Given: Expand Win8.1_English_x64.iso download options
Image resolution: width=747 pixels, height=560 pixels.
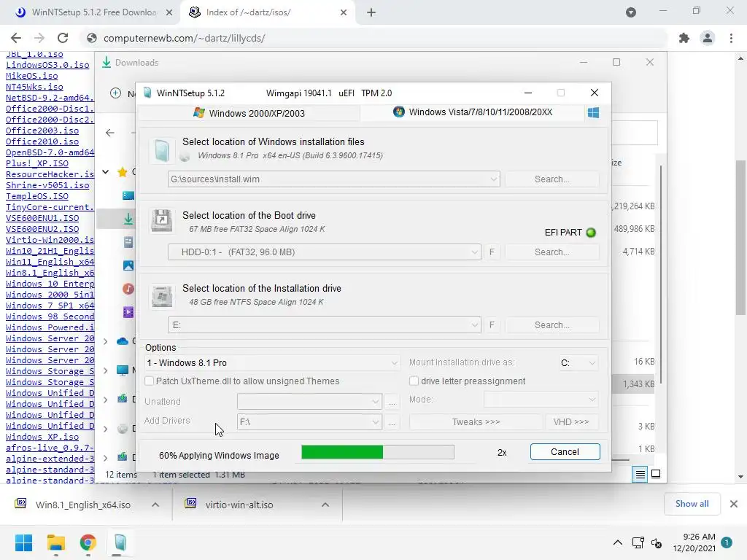Looking at the screenshot, I should [x=155, y=505].
